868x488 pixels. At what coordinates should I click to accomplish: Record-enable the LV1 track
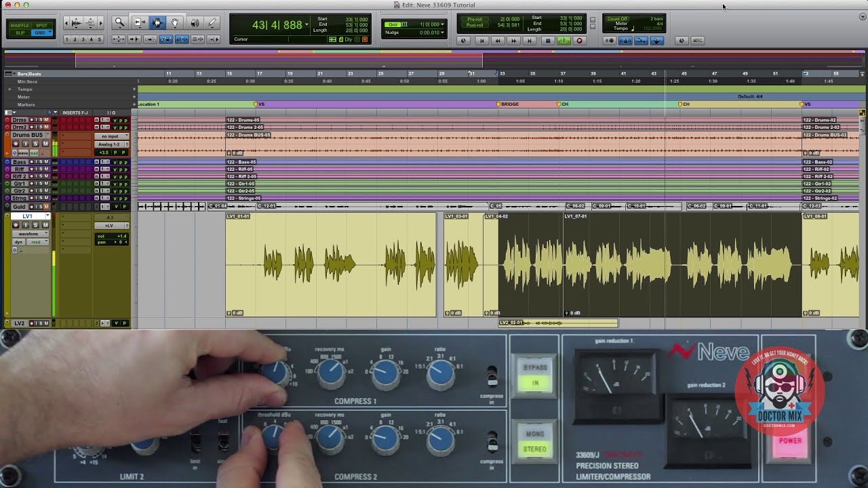pos(16,224)
